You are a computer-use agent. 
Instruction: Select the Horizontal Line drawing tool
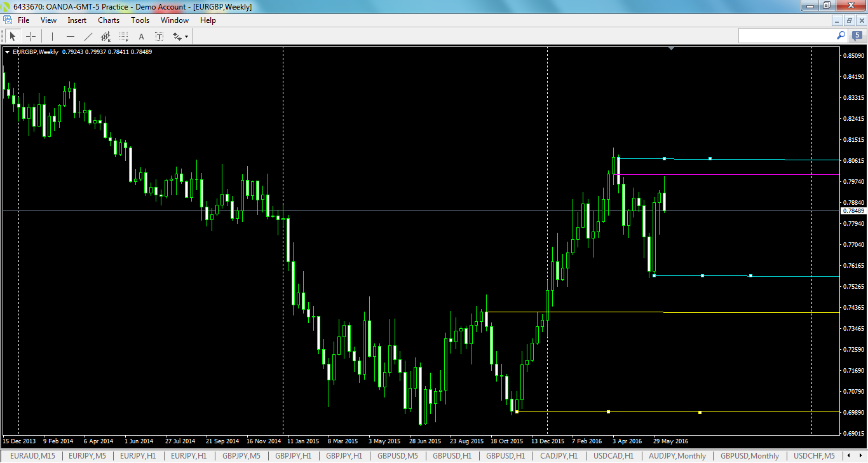coord(71,36)
